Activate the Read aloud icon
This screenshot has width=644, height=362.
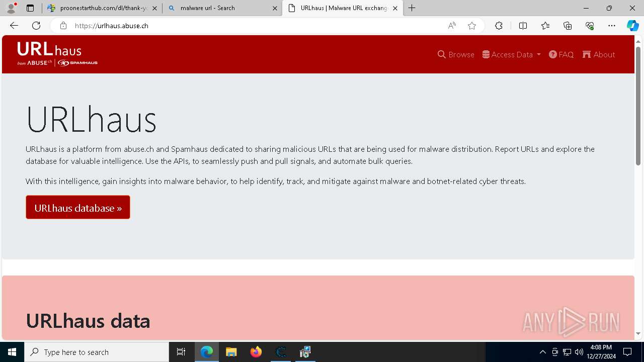(452, 26)
